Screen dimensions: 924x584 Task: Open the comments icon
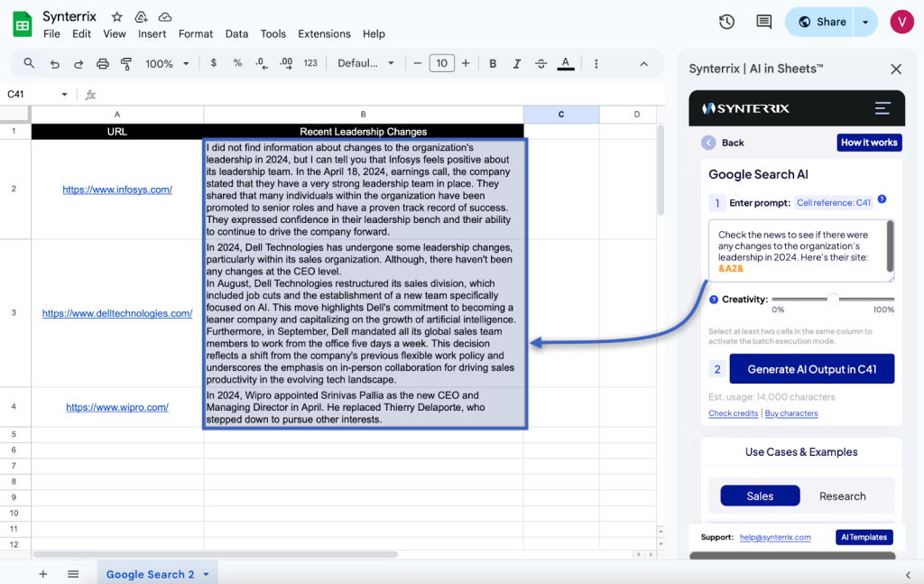coord(763,22)
